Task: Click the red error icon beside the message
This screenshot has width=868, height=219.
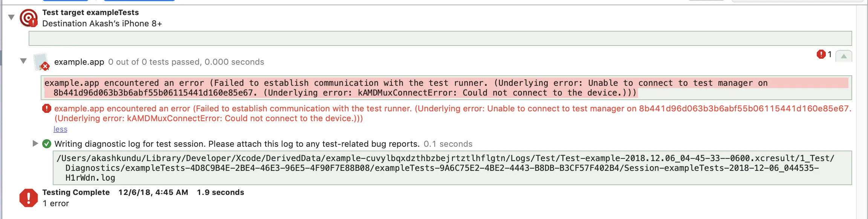Action: (x=47, y=109)
